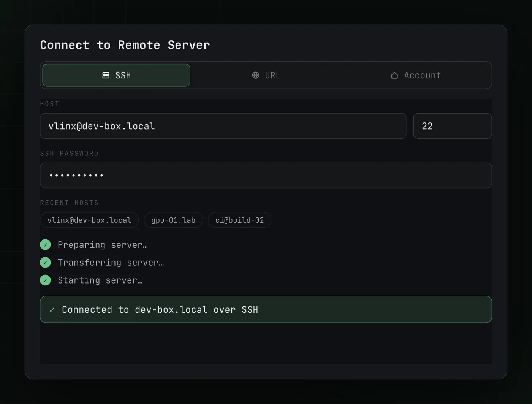Screen dimensions: 532x404
Task: Click the "Transferring server…" status text
Action: pyautogui.click(x=111, y=263)
